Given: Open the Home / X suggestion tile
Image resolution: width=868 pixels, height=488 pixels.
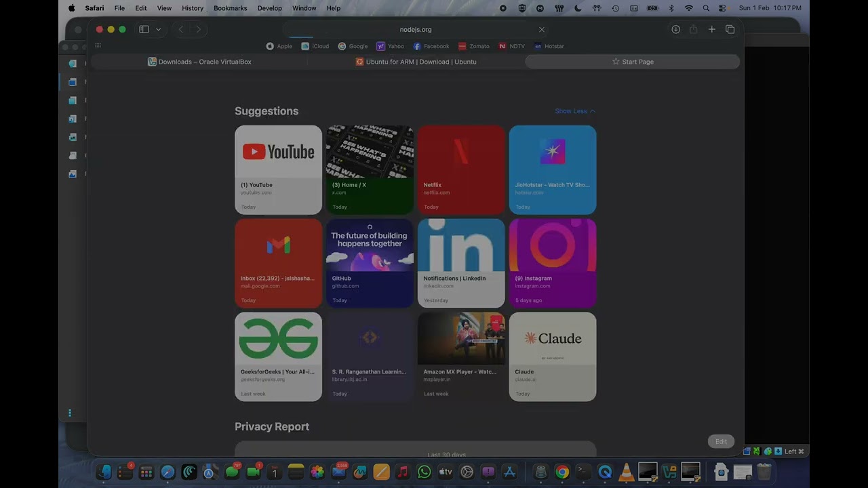Looking at the screenshot, I should [370, 169].
